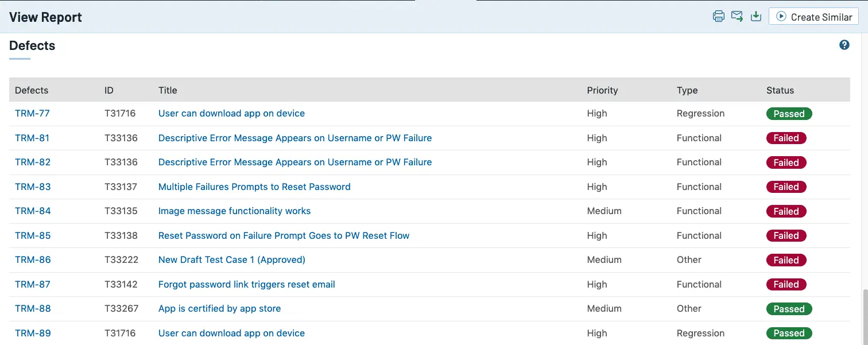Click the Status column header

(780, 90)
